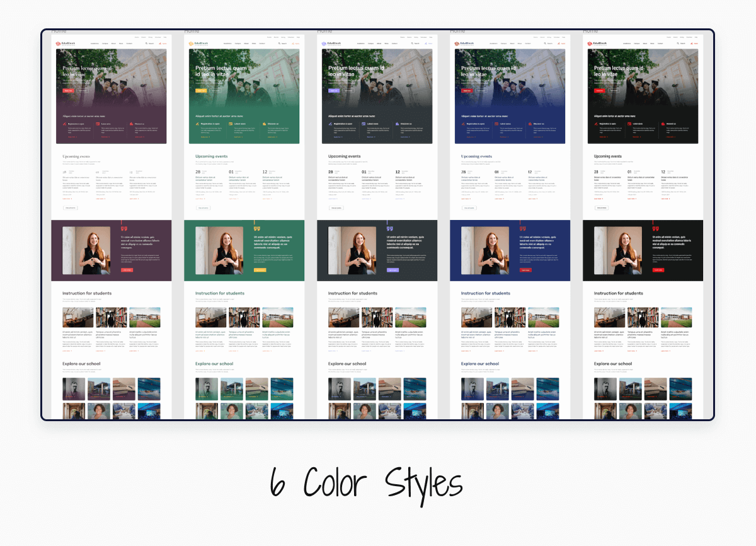This screenshot has width=756, height=546.
Task: Click the Apply icon in the purple mockup header
Action: pyautogui.click(x=160, y=44)
